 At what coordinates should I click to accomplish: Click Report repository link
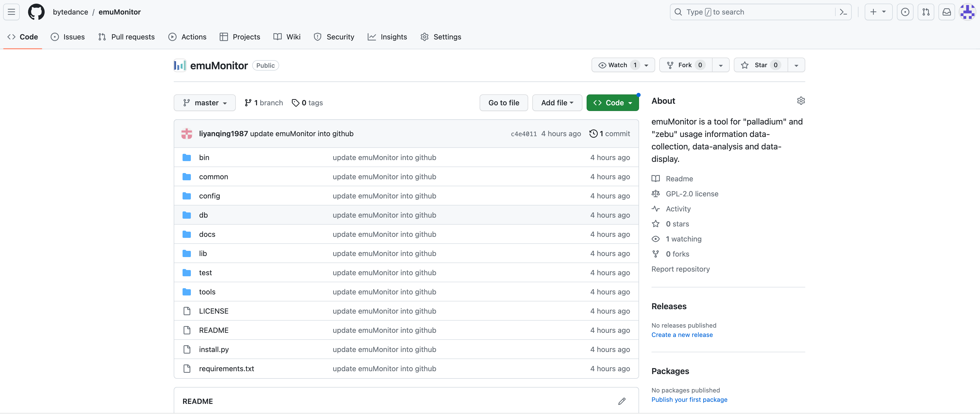click(680, 269)
